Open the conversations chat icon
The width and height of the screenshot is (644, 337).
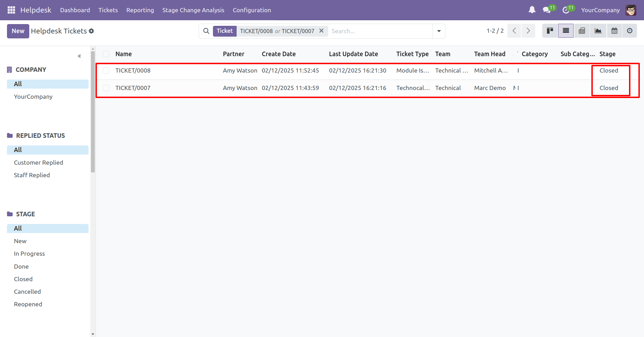point(547,10)
